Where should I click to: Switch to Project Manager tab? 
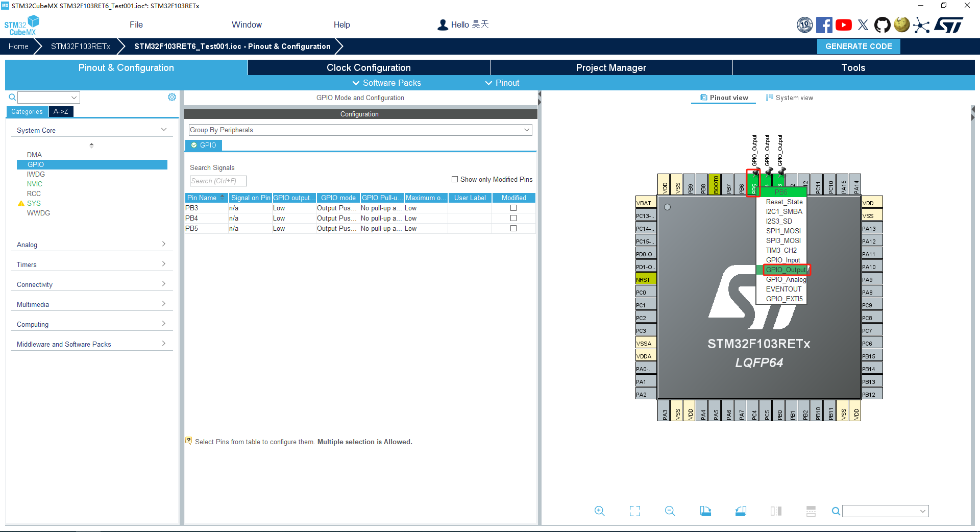click(x=611, y=67)
